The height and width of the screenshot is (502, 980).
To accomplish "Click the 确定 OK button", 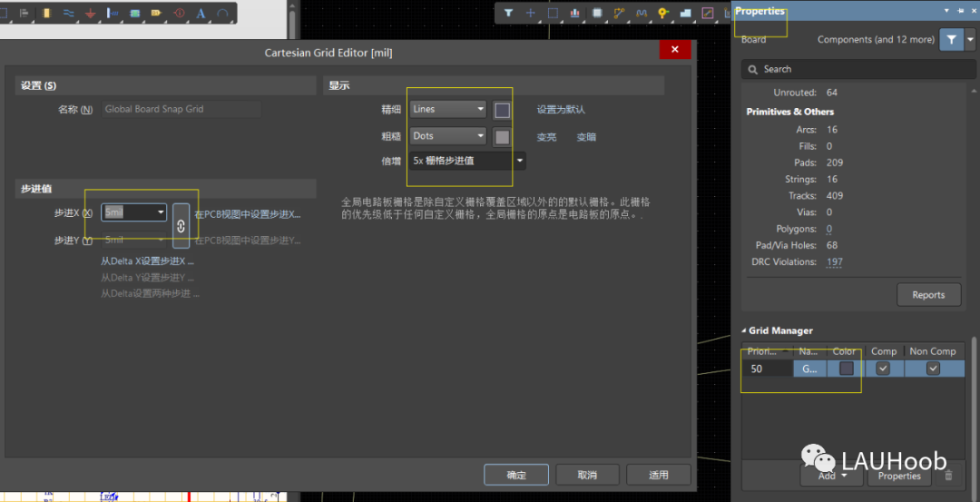I will coord(516,475).
